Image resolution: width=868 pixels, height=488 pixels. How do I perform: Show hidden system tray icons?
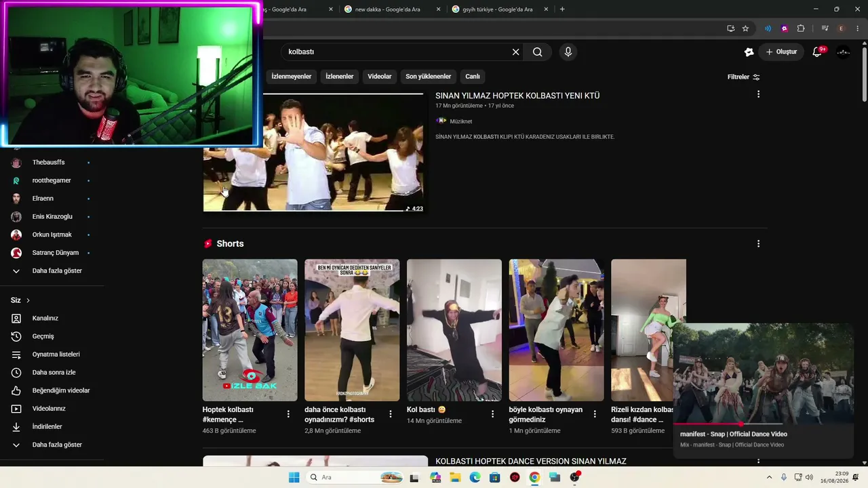click(x=769, y=477)
